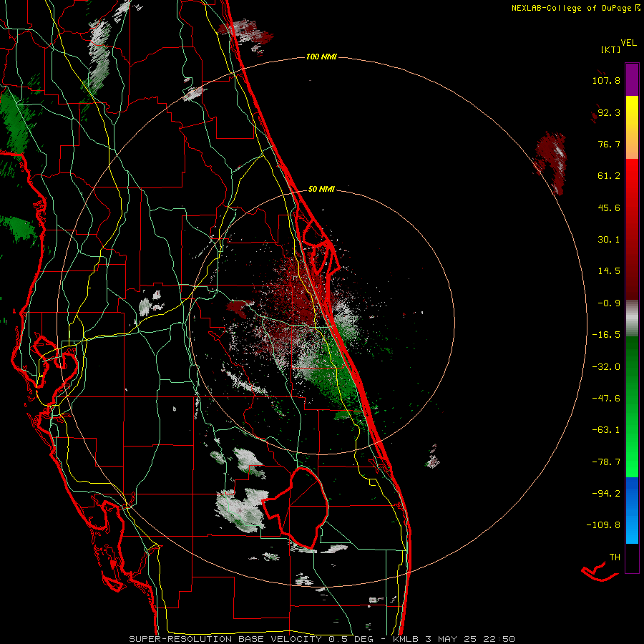Click the NEXLAB-College of DuPage watermark text
The height and width of the screenshot is (644, 644).
tap(575, 8)
